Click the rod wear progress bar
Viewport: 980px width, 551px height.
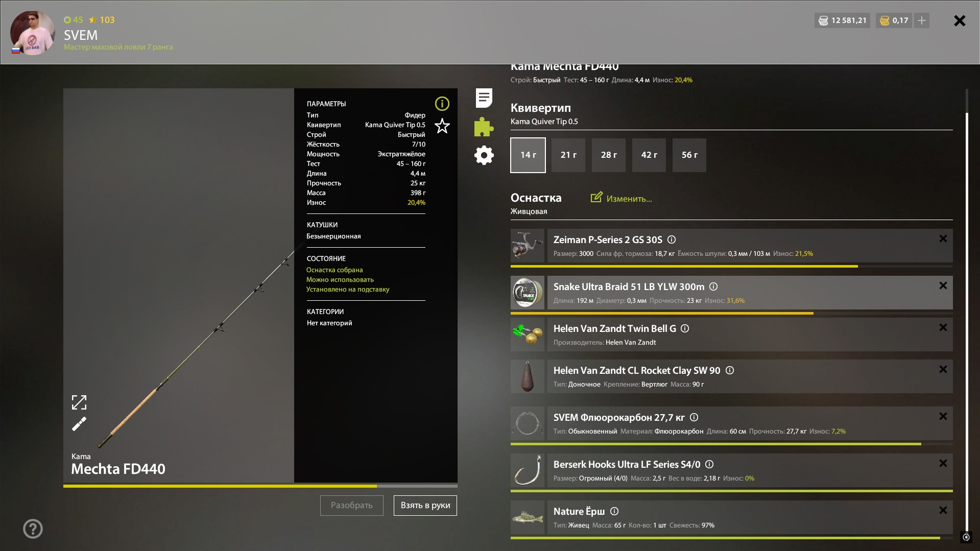coord(260,486)
